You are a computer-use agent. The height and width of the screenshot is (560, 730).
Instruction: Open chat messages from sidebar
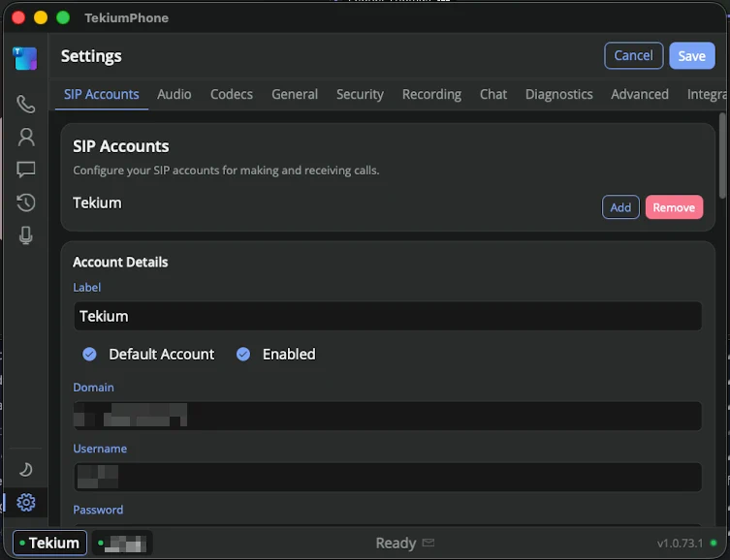coord(26,170)
